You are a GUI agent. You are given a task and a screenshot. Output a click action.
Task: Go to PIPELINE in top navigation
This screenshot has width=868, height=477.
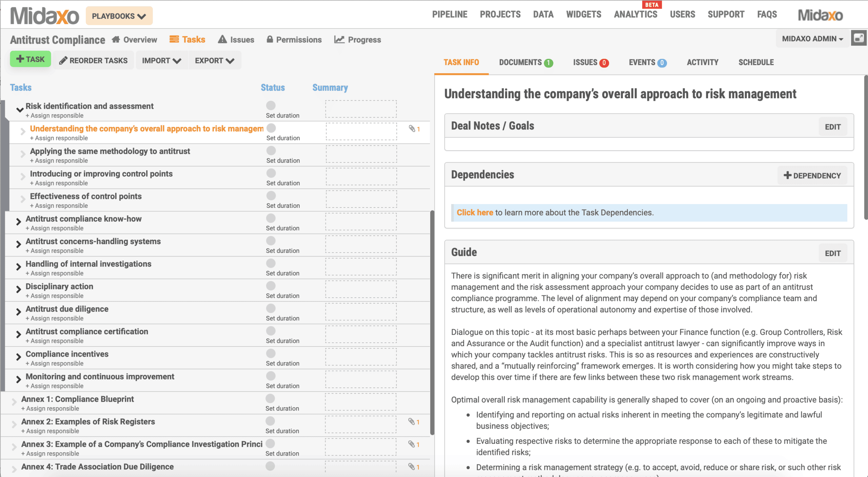(x=450, y=15)
